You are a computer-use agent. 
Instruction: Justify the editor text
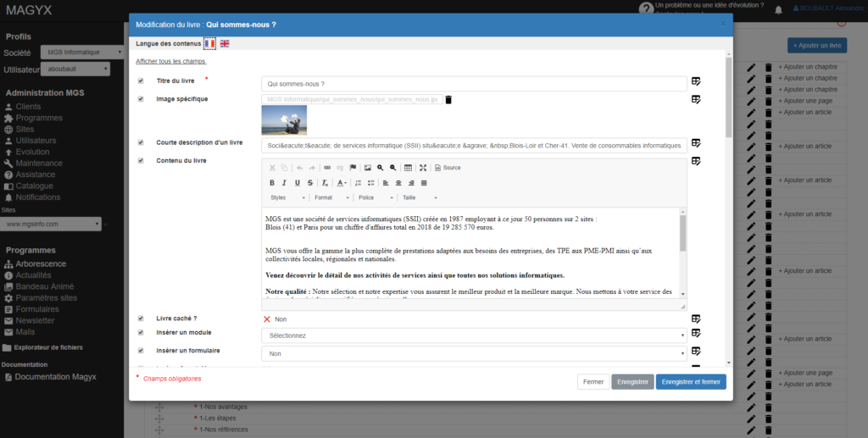click(x=424, y=183)
